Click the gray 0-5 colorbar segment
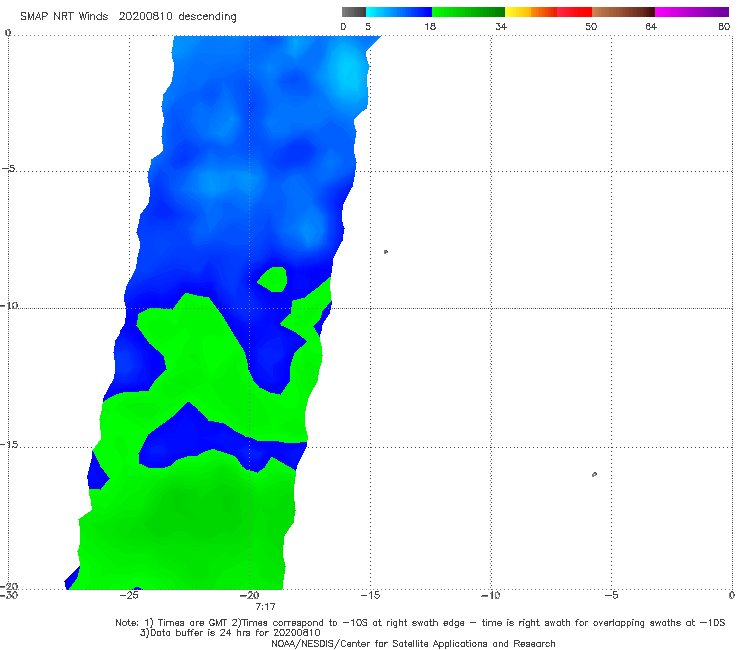This screenshot has height=650, width=740. pos(354,12)
